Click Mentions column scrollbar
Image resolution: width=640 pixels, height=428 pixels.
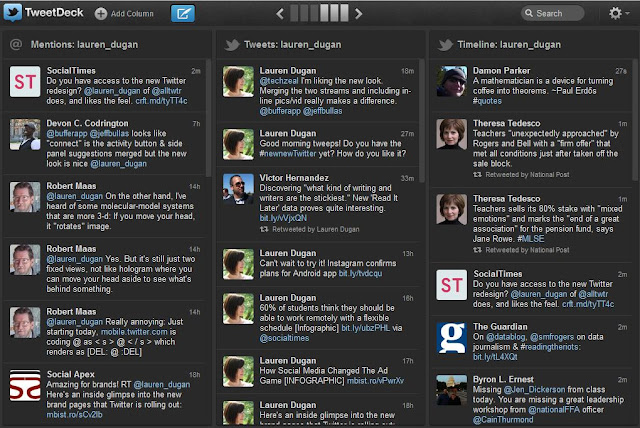(208, 118)
